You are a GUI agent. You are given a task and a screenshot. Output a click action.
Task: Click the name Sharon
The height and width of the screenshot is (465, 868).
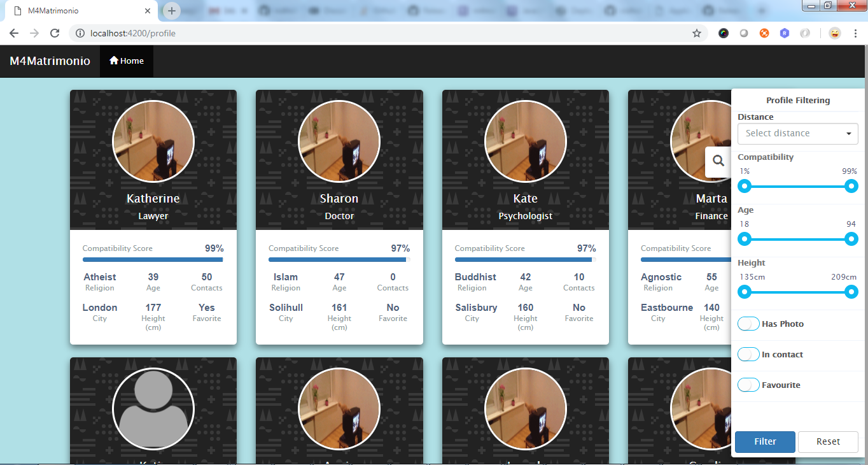(x=339, y=199)
